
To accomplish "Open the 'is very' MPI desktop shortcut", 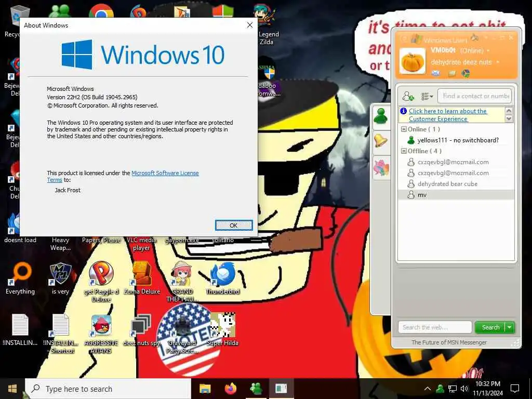I will (60, 277).
